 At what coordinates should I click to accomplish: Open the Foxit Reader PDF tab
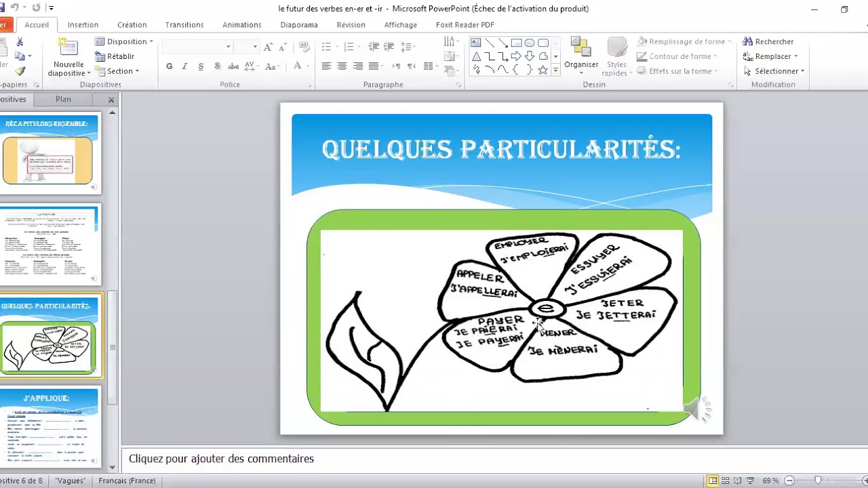point(465,25)
